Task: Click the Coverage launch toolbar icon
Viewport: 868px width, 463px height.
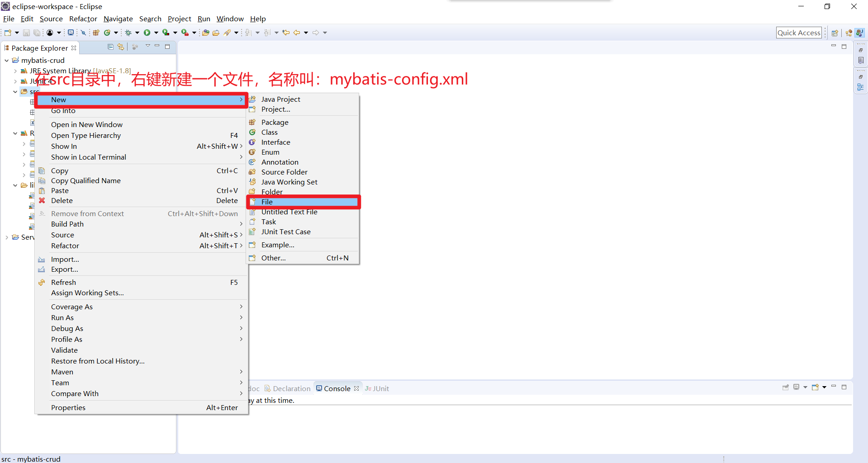Action: coord(166,33)
